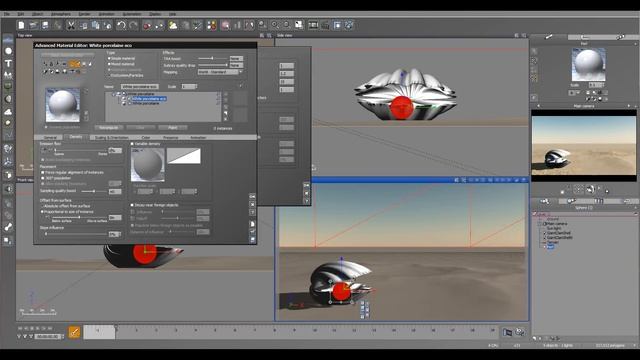The height and width of the screenshot is (360, 640).
Task: Click the zoom magnifier toolbar icon
Action: [x=275, y=25]
